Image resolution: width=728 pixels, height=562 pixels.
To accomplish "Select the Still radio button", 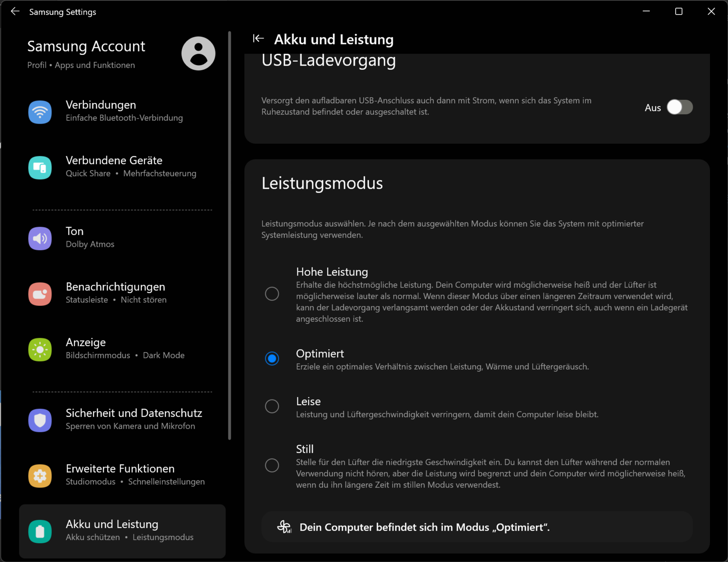I will 272,466.
